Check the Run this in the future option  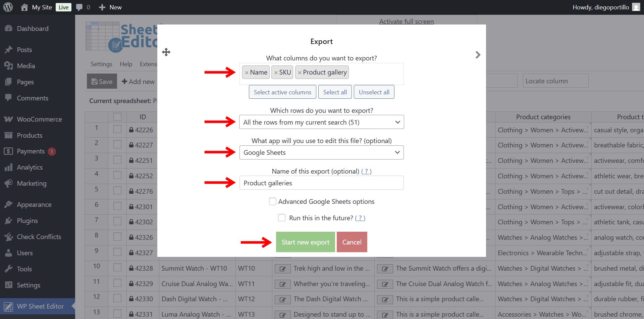coord(281,218)
